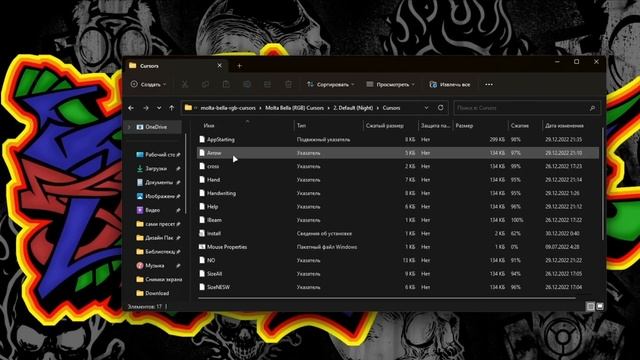Click the Paste icon in toolbar
Viewport: 640px width, 360px height.
coord(226,84)
